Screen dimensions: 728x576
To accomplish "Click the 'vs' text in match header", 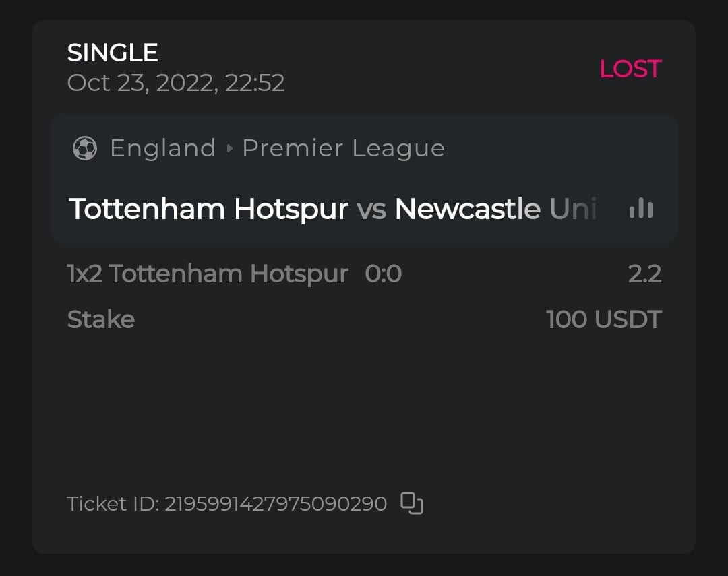I will (x=371, y=209).
